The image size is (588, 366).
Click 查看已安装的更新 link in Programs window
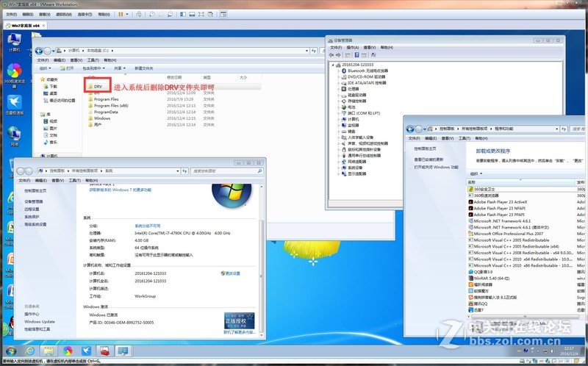pyautogui.click(x=429, y=159)
